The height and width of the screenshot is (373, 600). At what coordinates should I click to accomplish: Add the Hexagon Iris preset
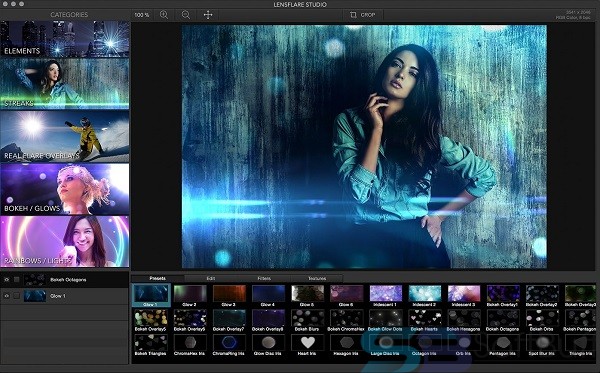346,345
